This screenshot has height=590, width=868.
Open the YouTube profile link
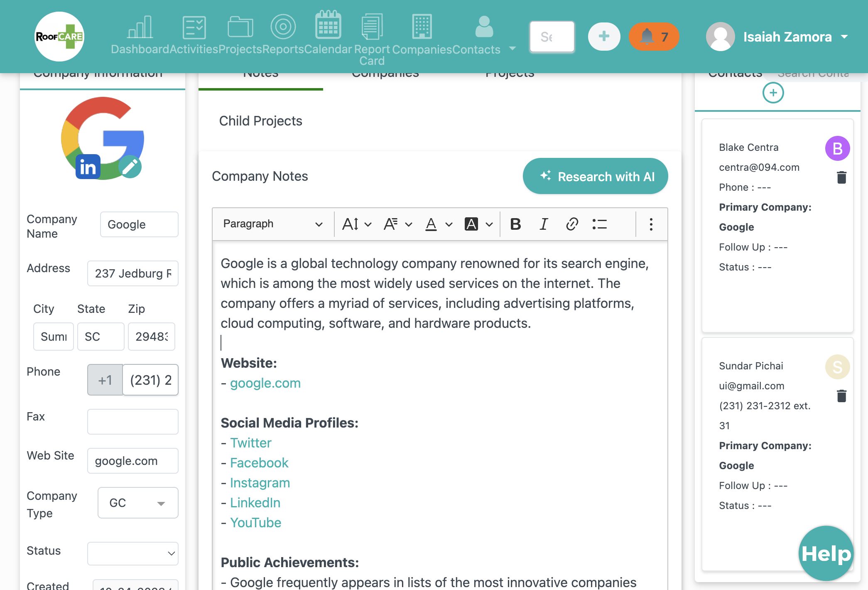tap(256, 523)
